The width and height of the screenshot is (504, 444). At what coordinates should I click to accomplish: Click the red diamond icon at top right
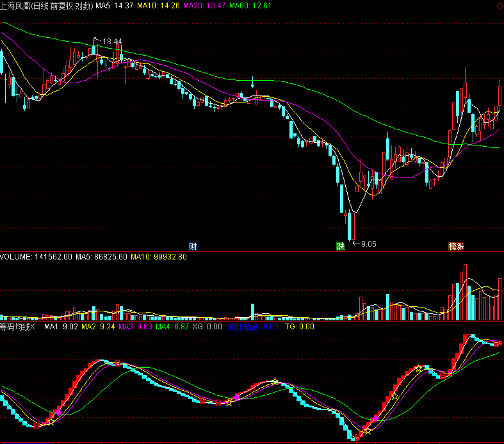coord(499,6)
